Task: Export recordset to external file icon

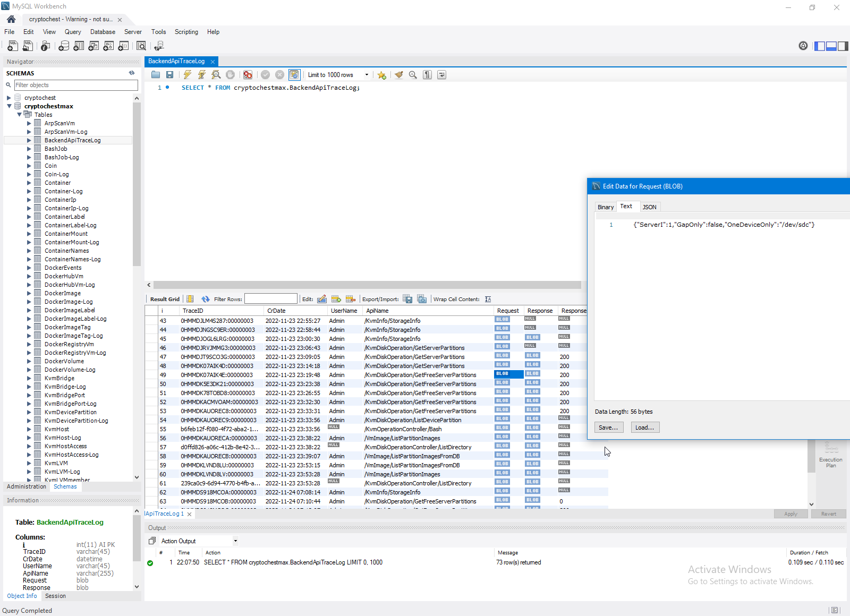Action: click(407, 299)
